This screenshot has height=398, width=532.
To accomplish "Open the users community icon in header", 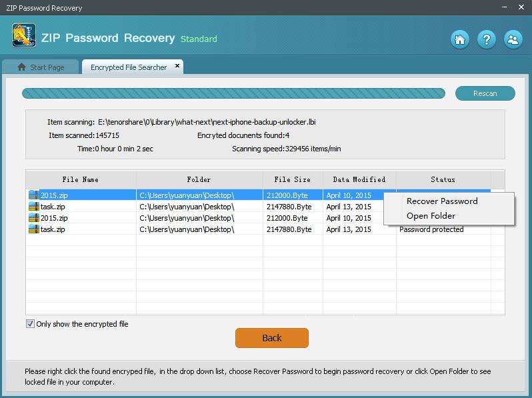I will (513, 40).
